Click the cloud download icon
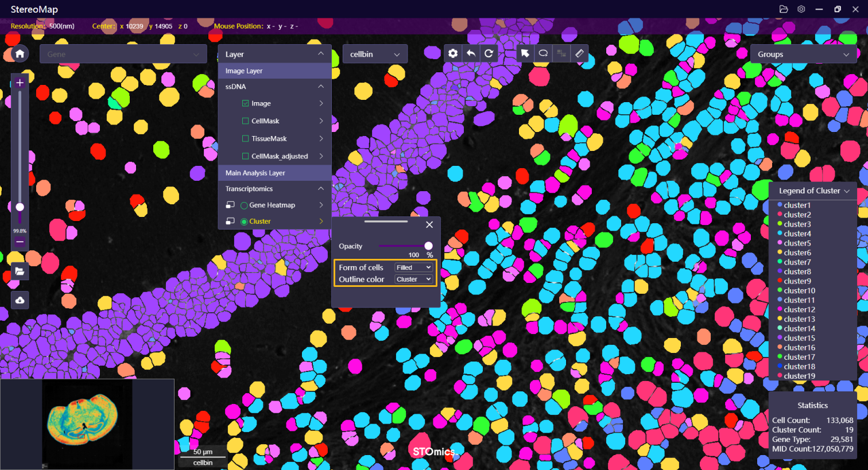Image resolution: width=868 pixels, height=470 pixels. (20, 300)
